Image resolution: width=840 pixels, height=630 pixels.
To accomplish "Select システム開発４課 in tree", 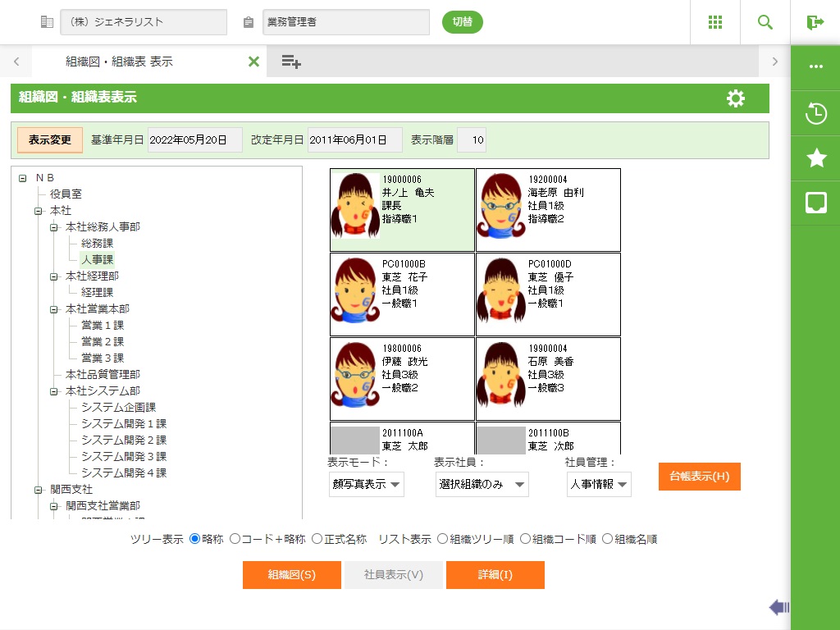I will point(124,473).
